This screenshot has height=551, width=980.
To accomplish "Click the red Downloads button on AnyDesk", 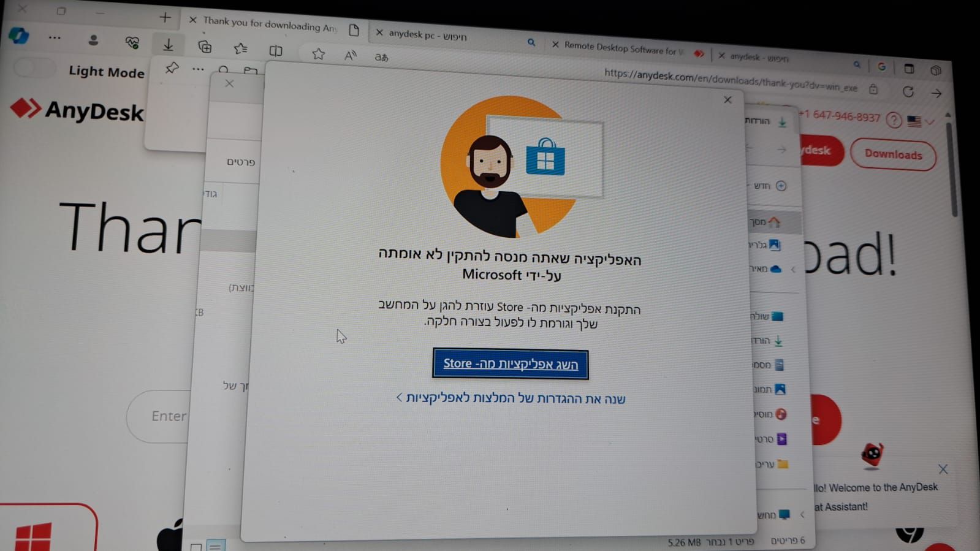I will coord(893,154).
